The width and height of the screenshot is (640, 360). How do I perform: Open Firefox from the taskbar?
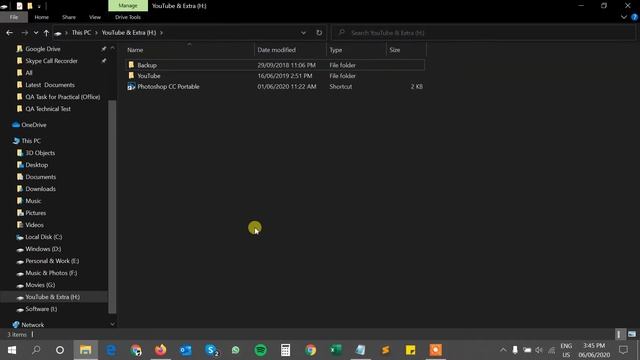[160, 350]
